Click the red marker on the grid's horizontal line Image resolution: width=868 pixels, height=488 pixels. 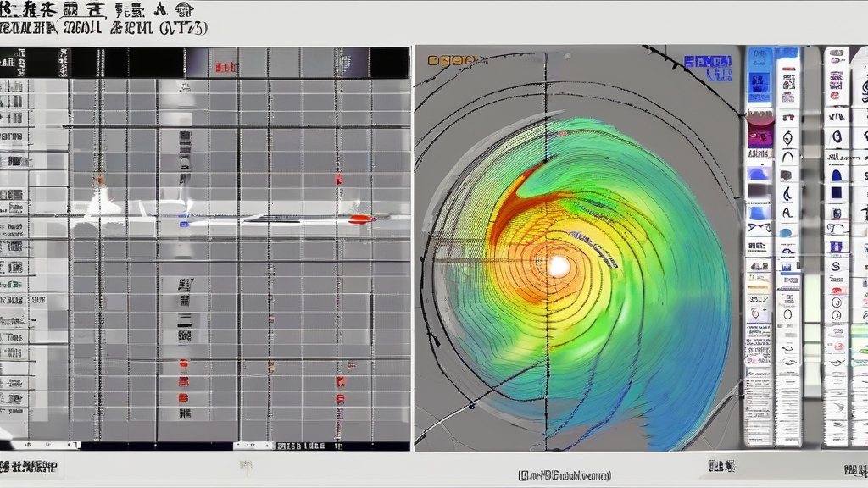pyautogui.click(x=360, y=219)
